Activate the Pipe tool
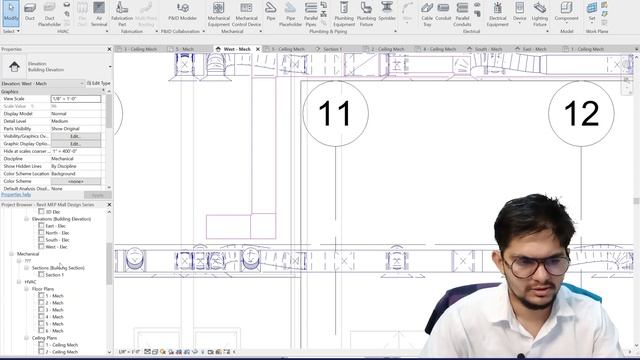The image size is (640, 360). [x=271, y=11]
